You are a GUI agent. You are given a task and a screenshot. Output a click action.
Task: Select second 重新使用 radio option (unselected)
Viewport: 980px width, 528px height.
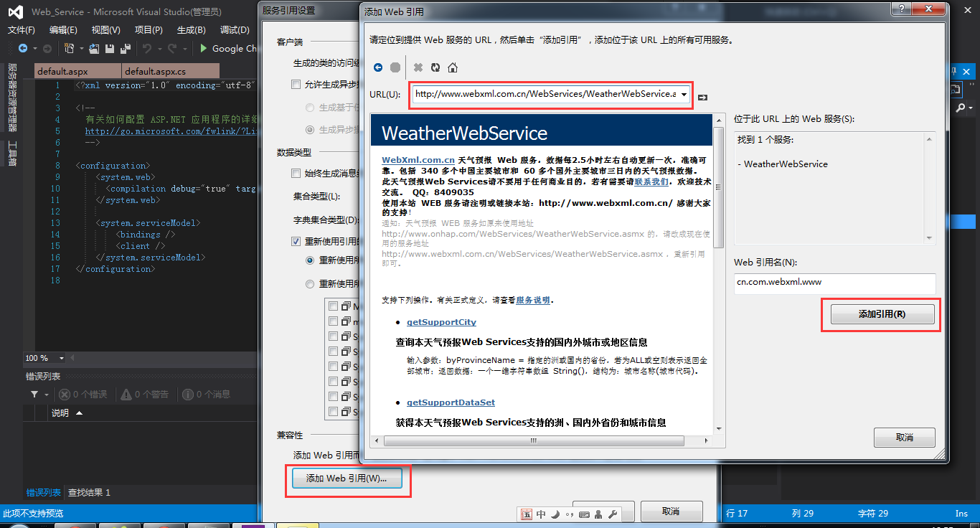[x=310, y=284]
